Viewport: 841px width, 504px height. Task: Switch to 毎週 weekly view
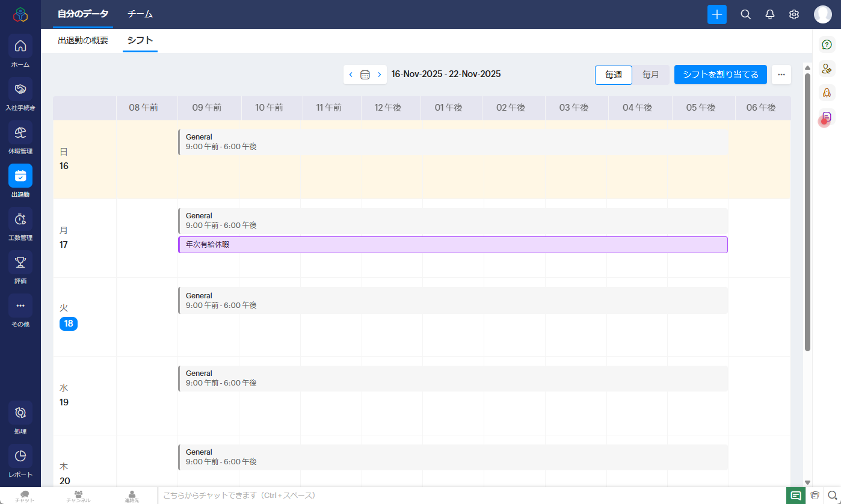click(613, 75)
